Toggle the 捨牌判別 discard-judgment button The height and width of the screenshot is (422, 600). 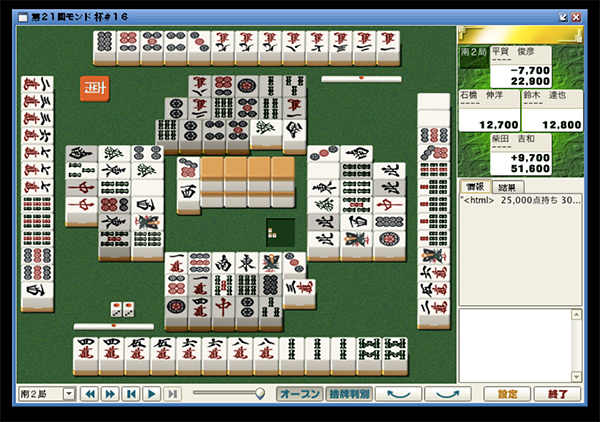point(349,394)
